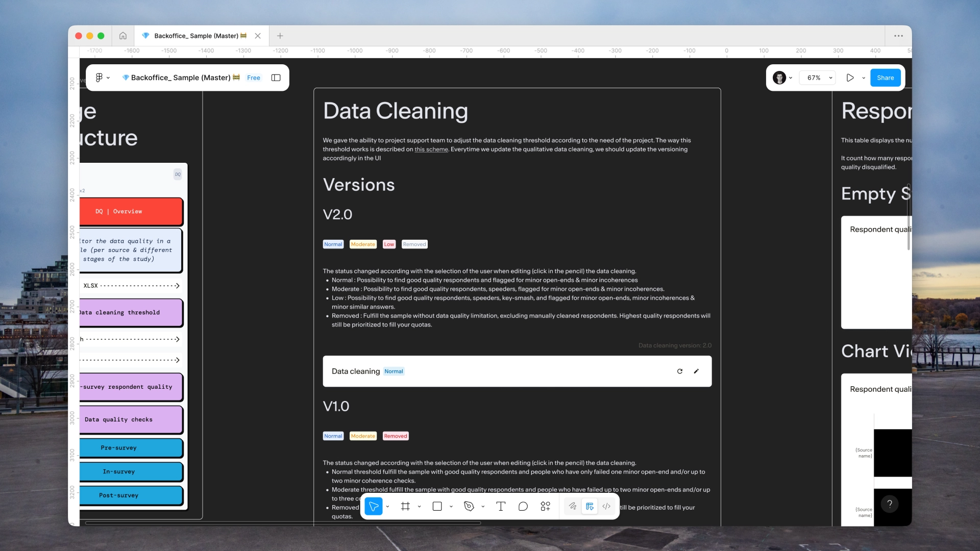Open the this scheme link
Screen dimensions: 980x551
(x=431, y=149)
